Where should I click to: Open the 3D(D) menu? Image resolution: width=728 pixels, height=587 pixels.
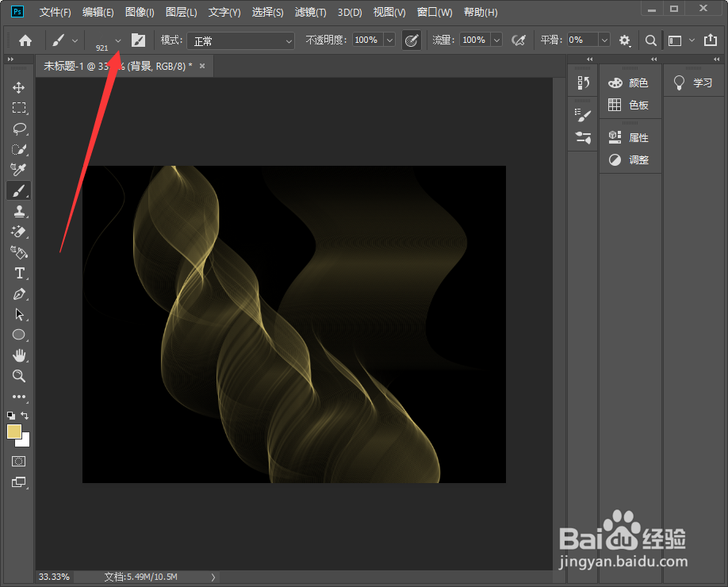(350, 13)
